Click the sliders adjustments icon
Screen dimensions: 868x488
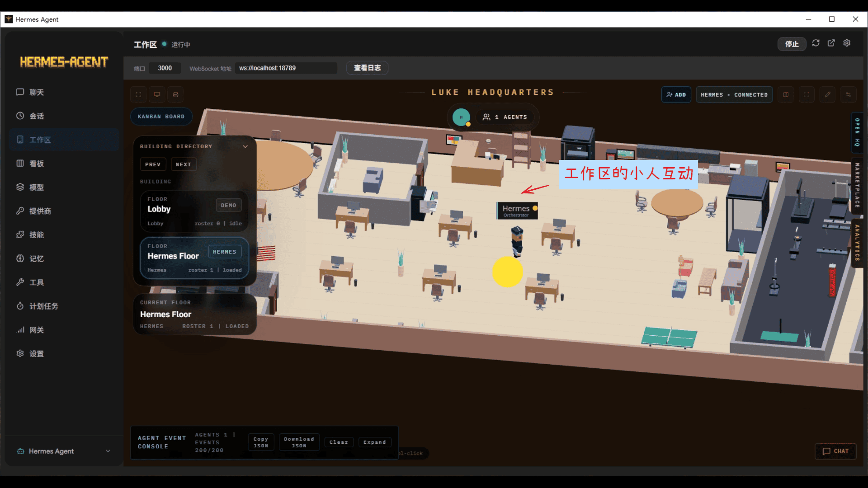click(848, 94)
